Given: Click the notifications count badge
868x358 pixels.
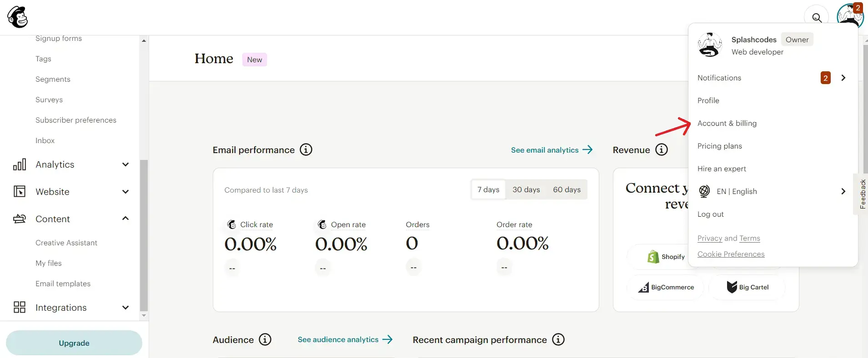Looking at the screenshot, I should 826,78.
